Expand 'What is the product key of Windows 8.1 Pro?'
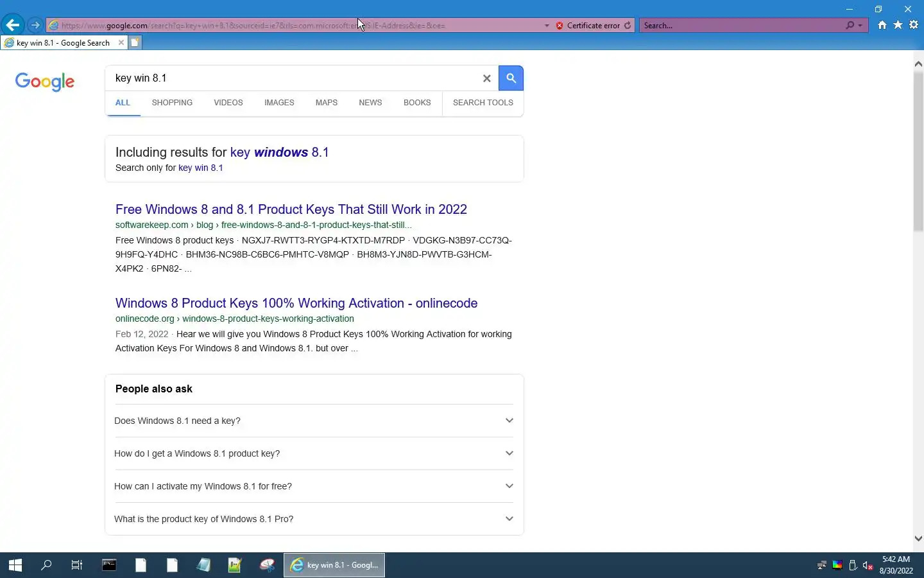This screenshot has height=578, width=924. coord(314,519)
